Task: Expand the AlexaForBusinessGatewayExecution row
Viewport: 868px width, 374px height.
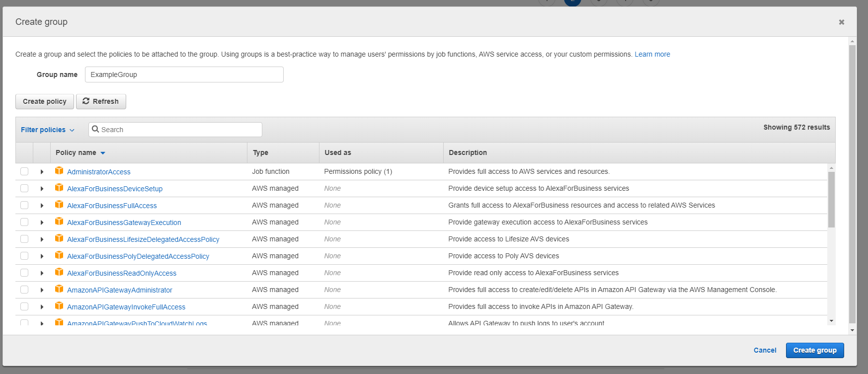Action: 42,223
